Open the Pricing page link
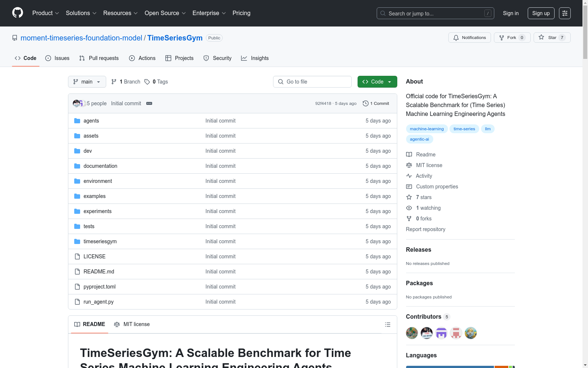This screenshot has height=368, width=588. [x=241, y=13]
